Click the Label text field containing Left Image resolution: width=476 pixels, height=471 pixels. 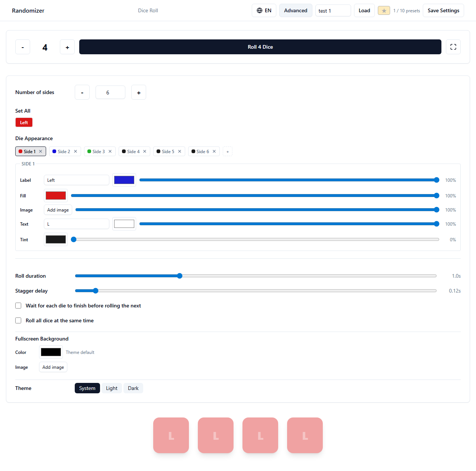coord(77,180)
